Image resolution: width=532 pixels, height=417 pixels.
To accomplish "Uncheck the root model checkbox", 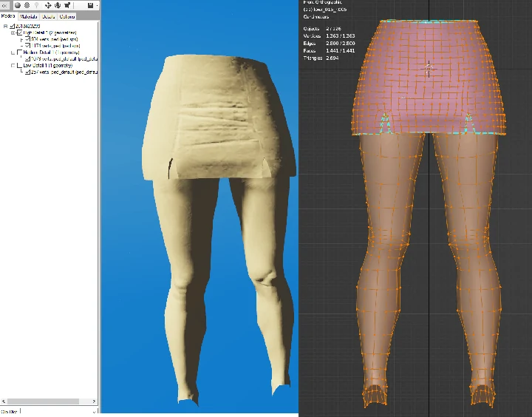I will pyautogui.click(x=13, y=26).
